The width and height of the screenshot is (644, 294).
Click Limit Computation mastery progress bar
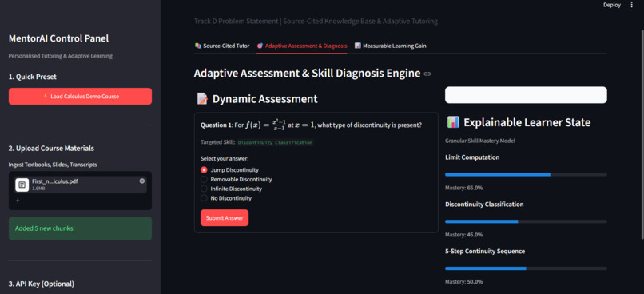(x=526, y=174)
